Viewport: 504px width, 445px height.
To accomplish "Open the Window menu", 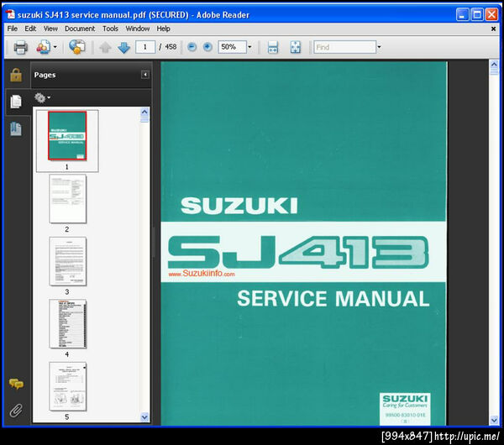I will click(x=138, y=29).
